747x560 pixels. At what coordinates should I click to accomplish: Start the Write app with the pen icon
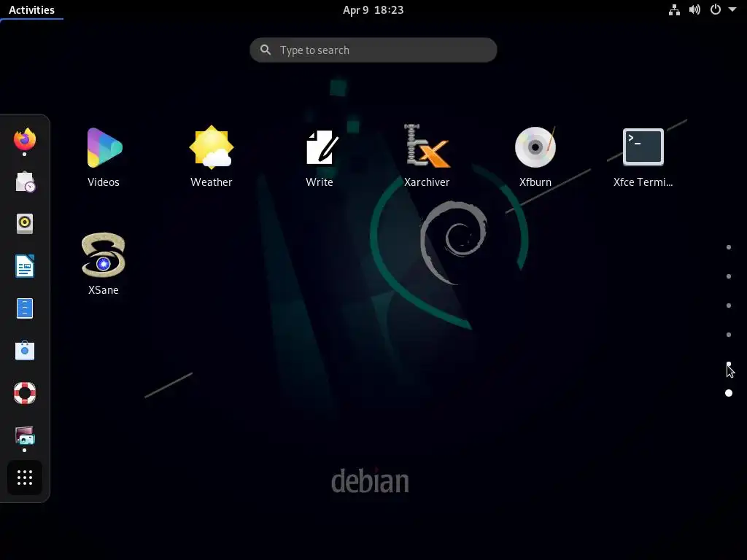[320, 157]
